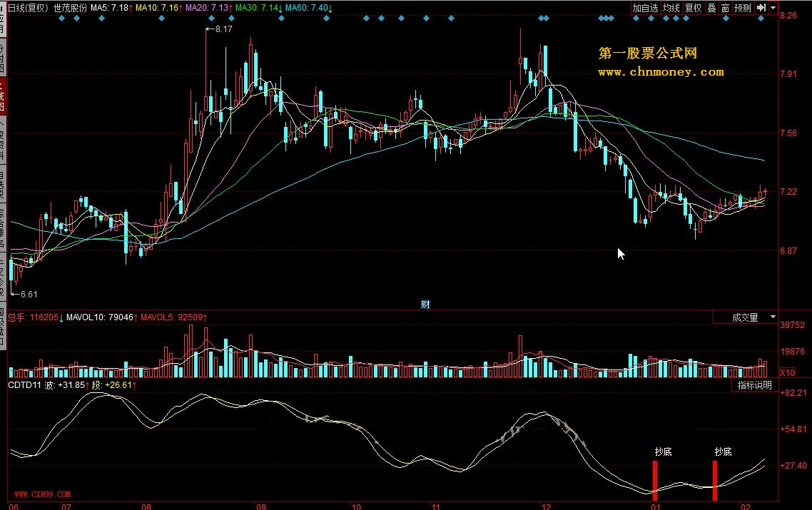Viewport: 812px width, 510px height.
Task: Click the 财 financial event marker
Action: 425,305
